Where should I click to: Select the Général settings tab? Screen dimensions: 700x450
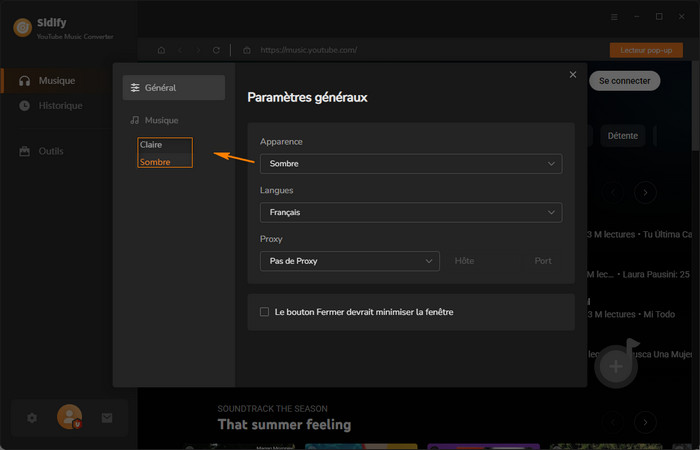[174, 88]
